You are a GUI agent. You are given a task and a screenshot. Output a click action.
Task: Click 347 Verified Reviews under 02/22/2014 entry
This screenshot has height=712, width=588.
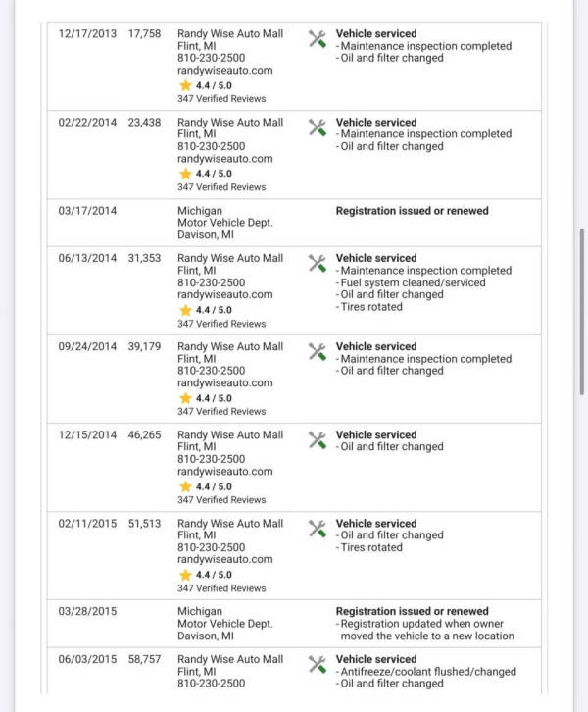click(x=221, y=187)
